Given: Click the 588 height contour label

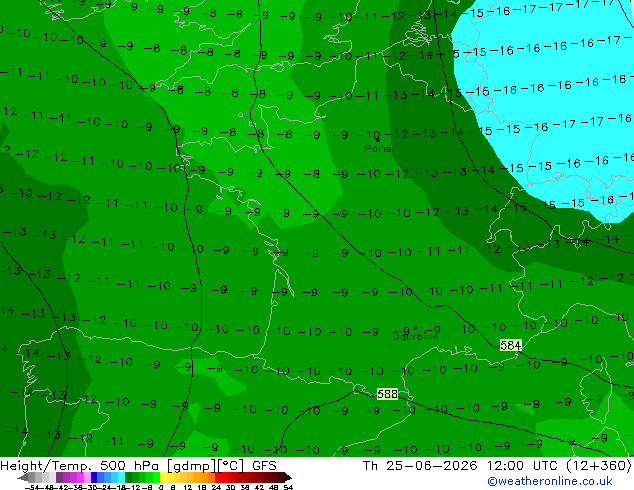Looking at the screenshot, I should coord(387,394).
